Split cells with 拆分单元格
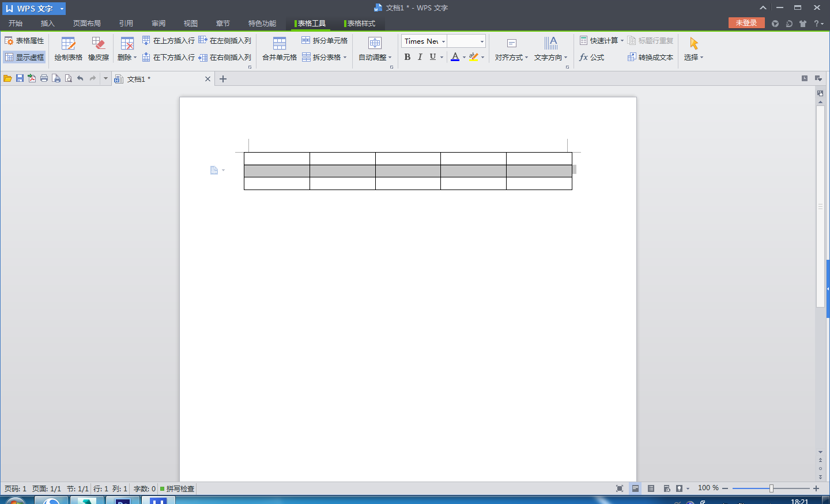 [325, 40]
